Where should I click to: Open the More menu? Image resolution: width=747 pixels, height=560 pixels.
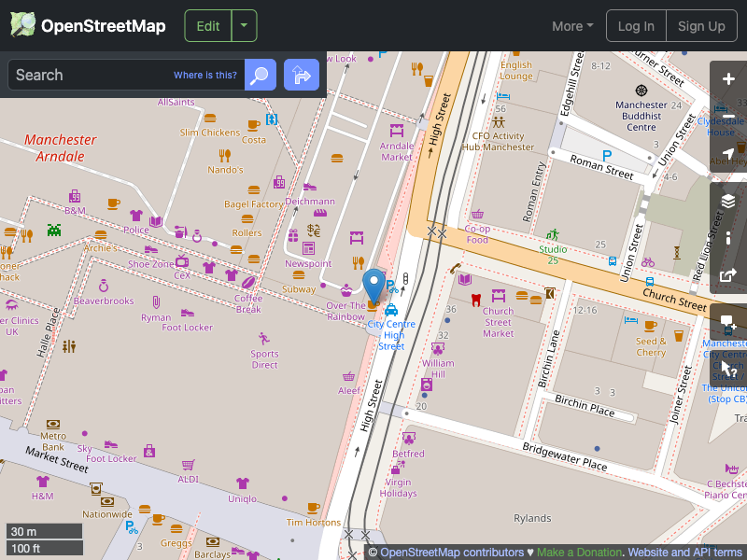tap(571, 26)
